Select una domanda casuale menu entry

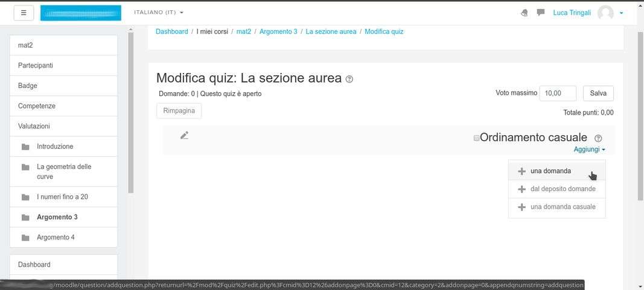point(557,207)
